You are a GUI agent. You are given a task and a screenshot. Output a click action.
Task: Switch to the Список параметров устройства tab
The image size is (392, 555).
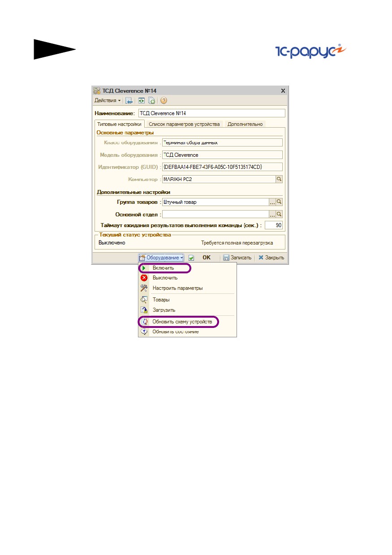pos(184,124)
